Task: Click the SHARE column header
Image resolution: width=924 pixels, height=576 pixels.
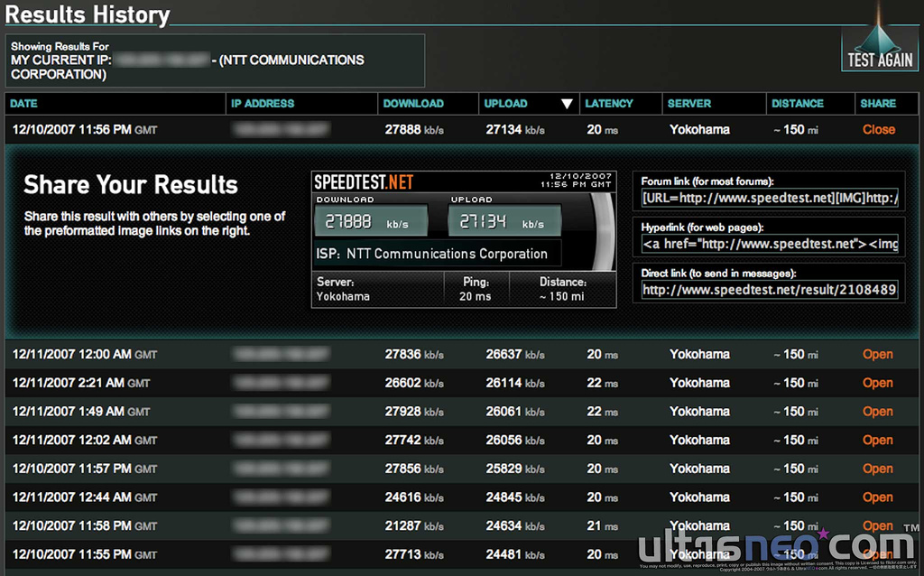Action: 877,104
